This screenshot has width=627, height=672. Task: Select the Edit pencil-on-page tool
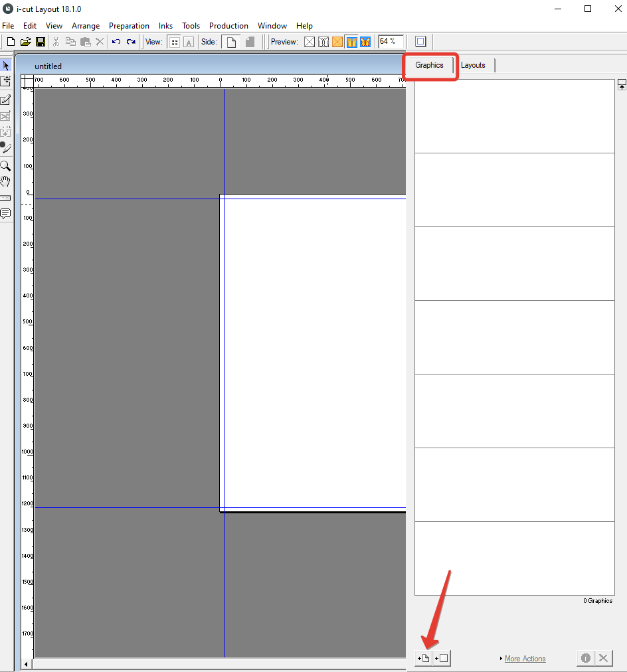tap(6, 100)
